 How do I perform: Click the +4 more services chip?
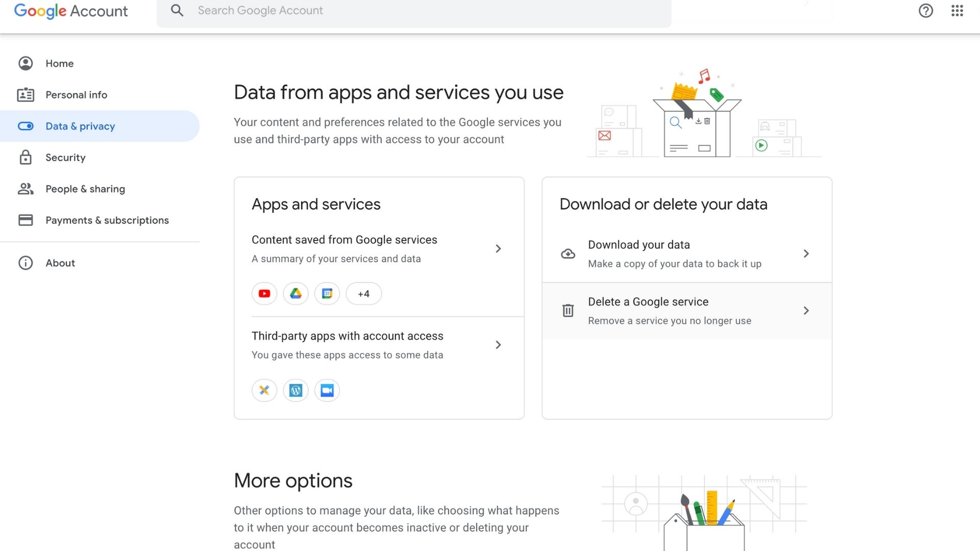(x=364, y=293)
